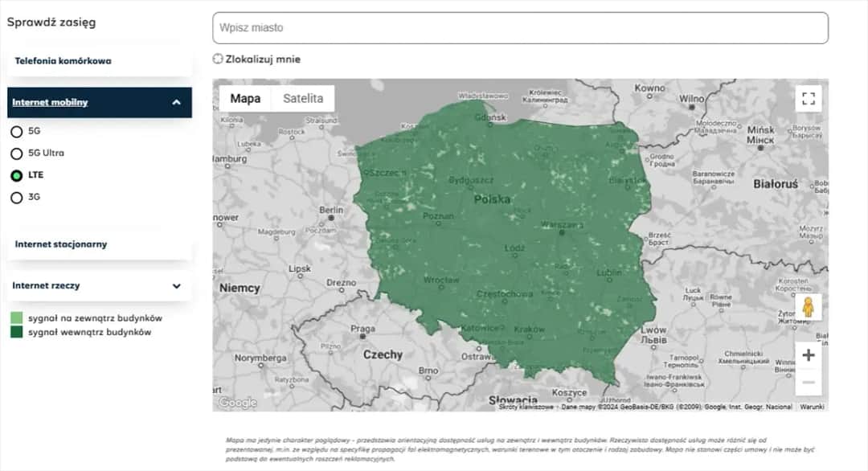This screenshot has width=868, height=471.
Task: Switch to the Satelita map view
Action: (x=305, y=97)
